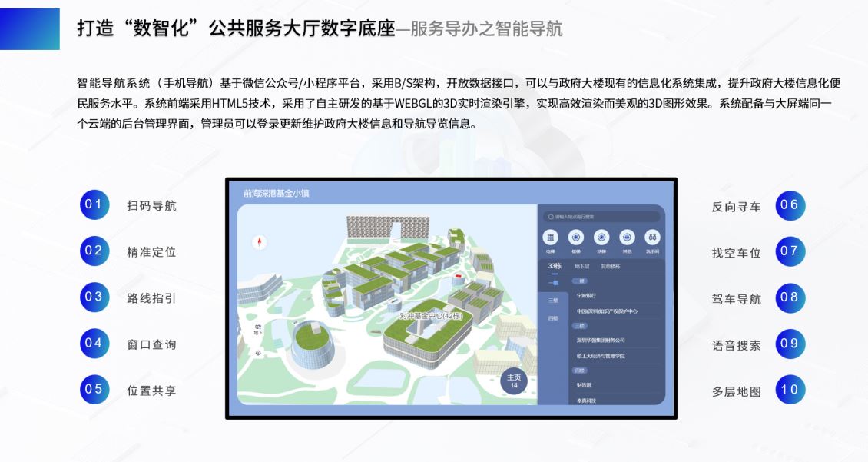This screenshot has width=868, height=462.
Task: Select the 洗手间 restroom icon
Action: coord(652,238)
